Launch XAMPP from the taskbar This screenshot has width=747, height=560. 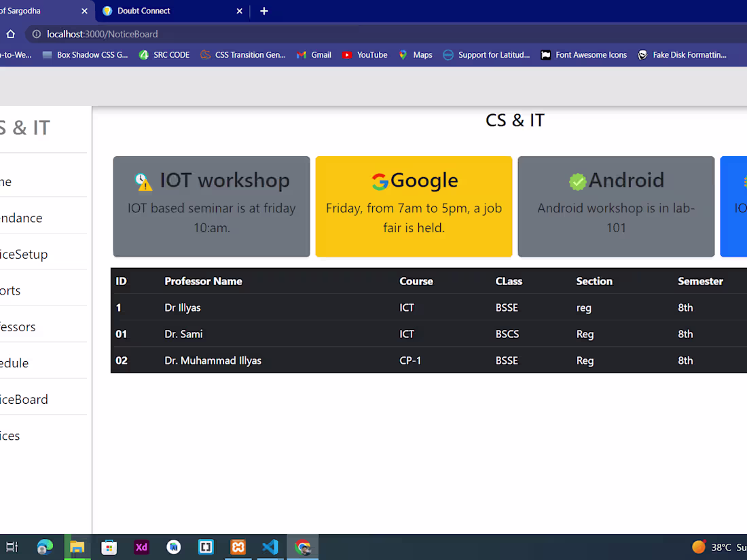238,547
